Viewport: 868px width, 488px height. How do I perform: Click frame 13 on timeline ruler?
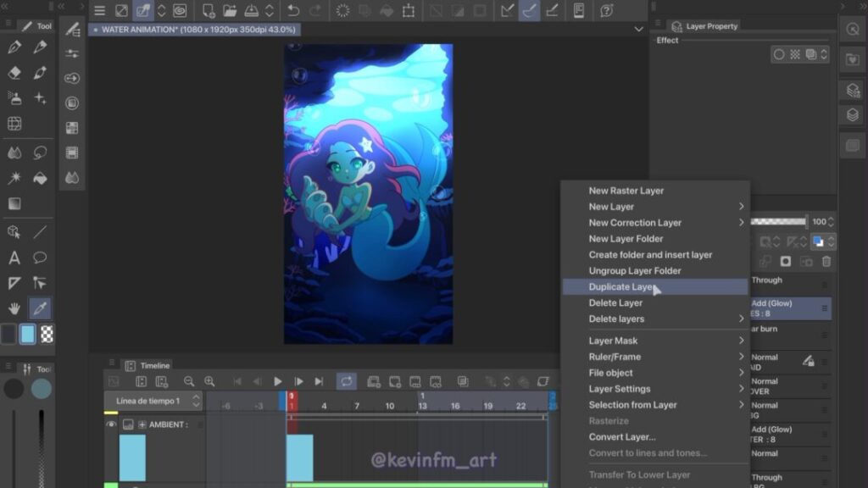point(422,406)
